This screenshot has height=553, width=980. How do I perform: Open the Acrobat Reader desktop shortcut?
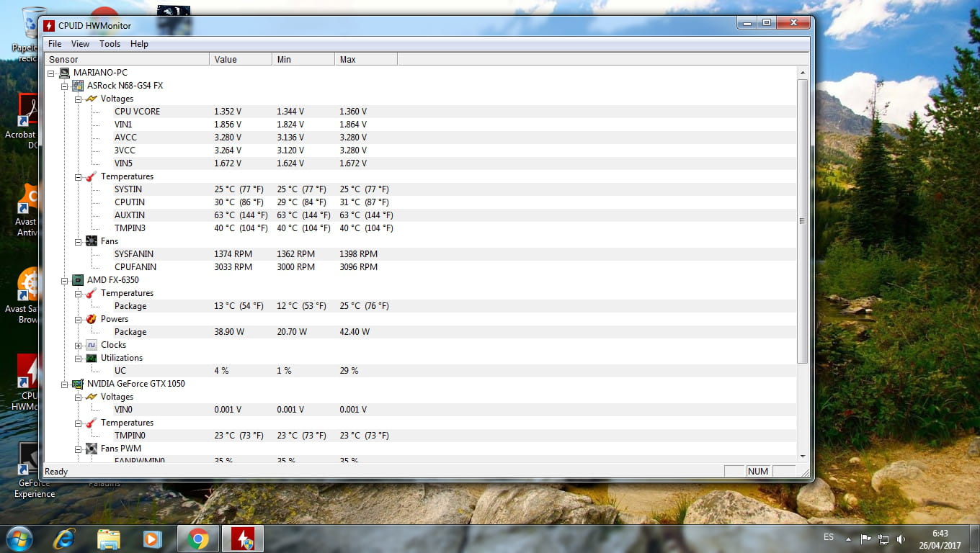click(27, 121)
